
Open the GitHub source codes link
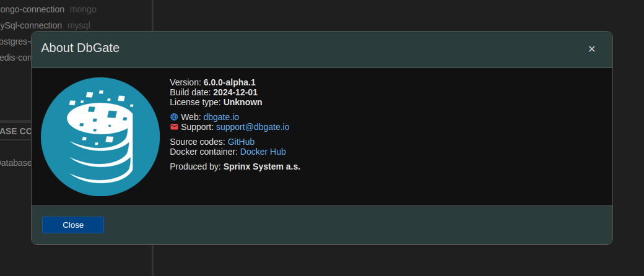(241, 142)
